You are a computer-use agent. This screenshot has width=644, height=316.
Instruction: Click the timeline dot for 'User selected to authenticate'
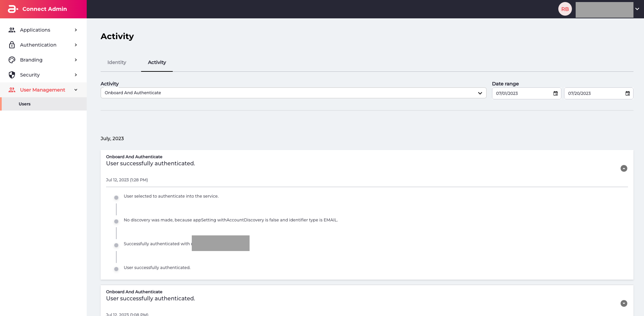[x=116, y=198]
